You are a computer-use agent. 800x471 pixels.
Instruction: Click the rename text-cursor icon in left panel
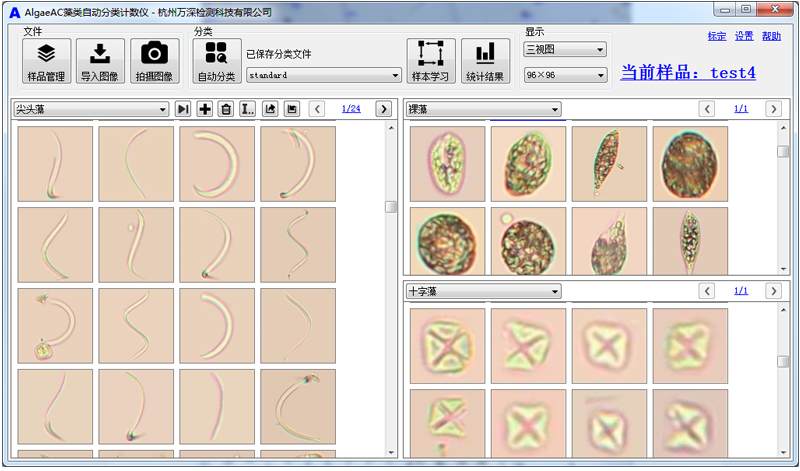coord(247,109)
